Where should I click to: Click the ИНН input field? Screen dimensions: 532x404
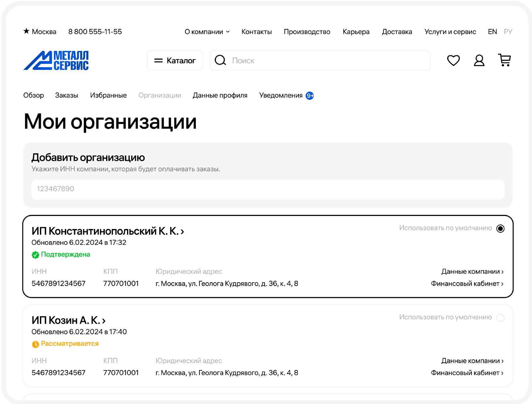point(268,189)
